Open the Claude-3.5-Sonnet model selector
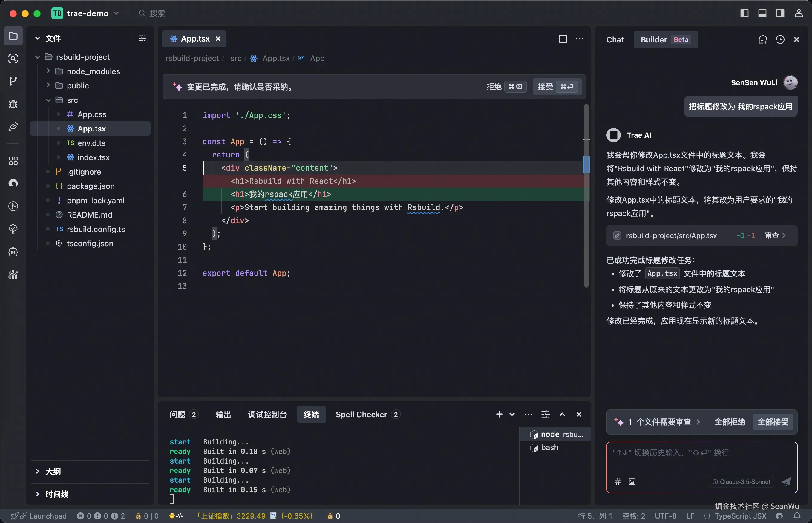The image size is (812, 523). point(741,481)
